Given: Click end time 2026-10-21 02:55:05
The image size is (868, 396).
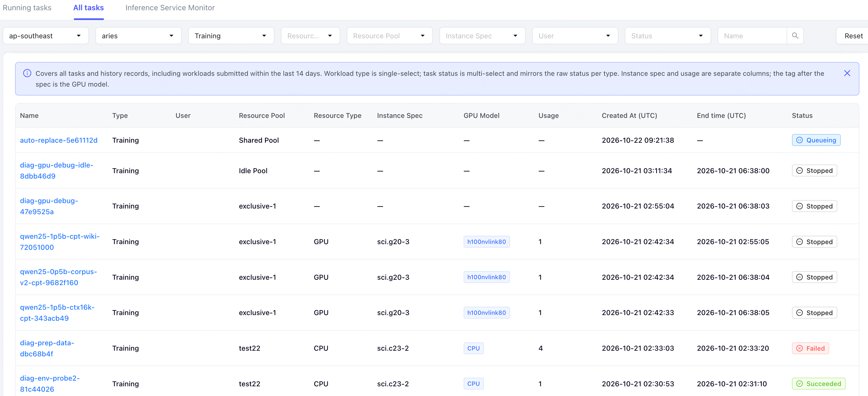Looking at the screenshot, I should [x=733, y=242].
